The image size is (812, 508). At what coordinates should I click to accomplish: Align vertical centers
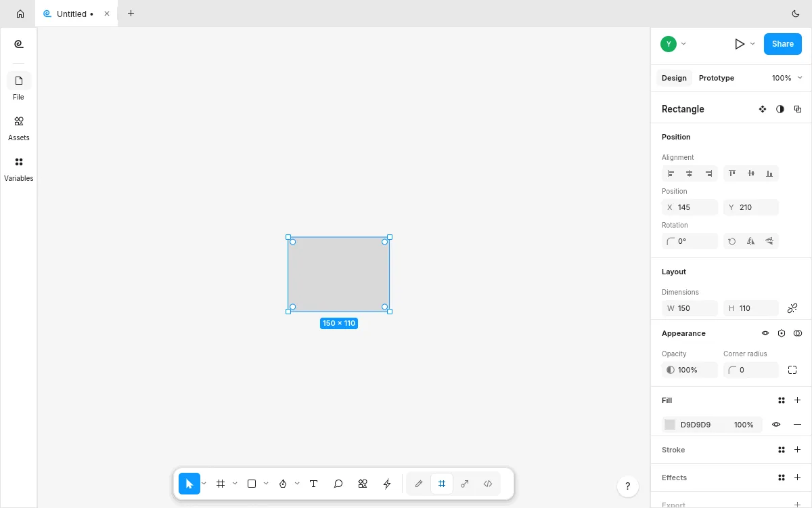tap(751, 173)
